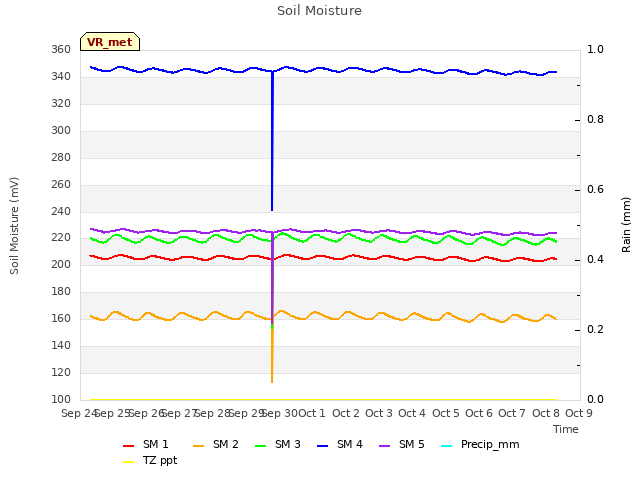Click the Time axis label
Screen dimensions: 640x480
[566, 429]
